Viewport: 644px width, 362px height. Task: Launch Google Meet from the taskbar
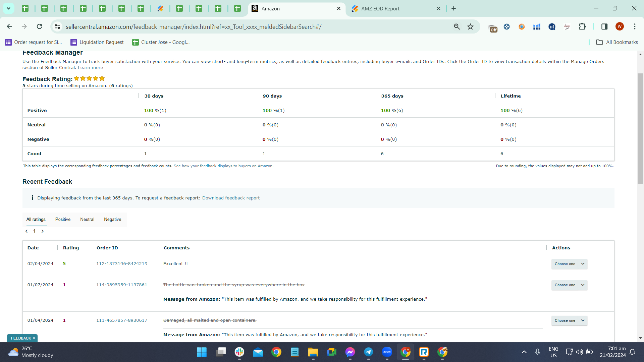point(332,352)
